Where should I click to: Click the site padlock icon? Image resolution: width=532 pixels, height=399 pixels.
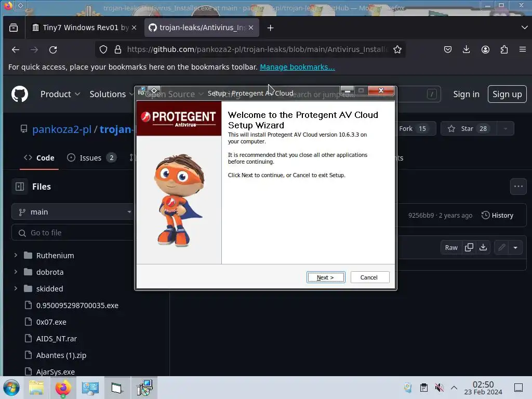coord(118,49)
